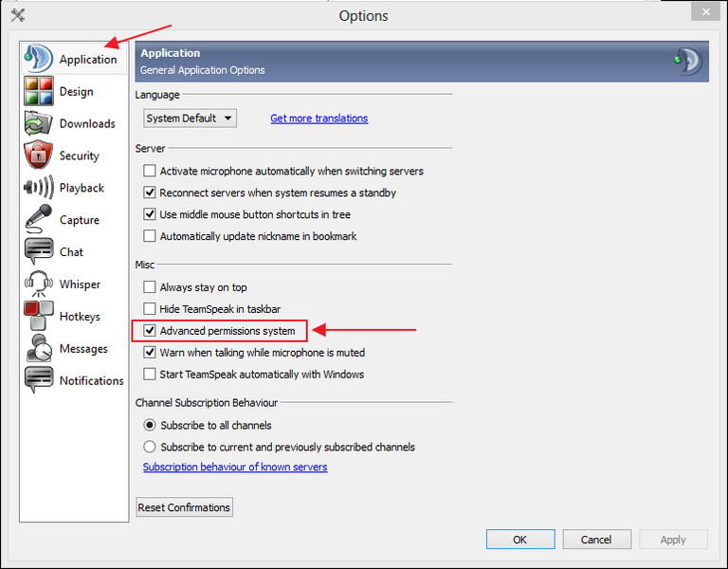The width and height of the screenshot is (728, 569).
Task: Open Downloads via its green folder icon
Action: (38, 124)
